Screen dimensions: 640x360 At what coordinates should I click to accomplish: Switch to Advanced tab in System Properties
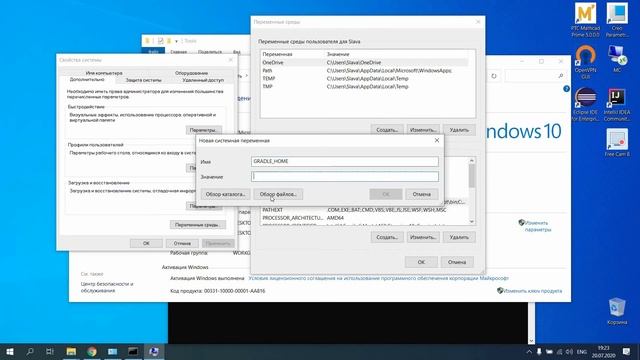[87, 80]
